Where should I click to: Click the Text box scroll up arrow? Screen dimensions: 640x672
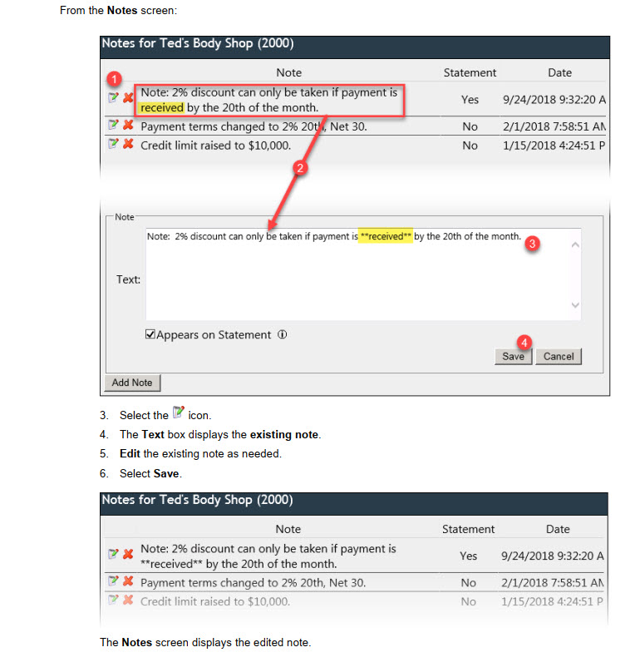point(574,245)
